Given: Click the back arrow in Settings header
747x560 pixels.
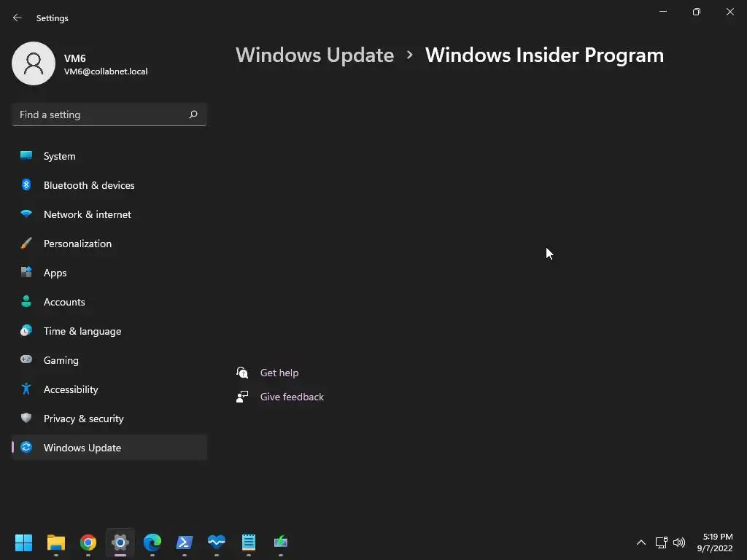Looking at the screenshot, I should point(18,17).
